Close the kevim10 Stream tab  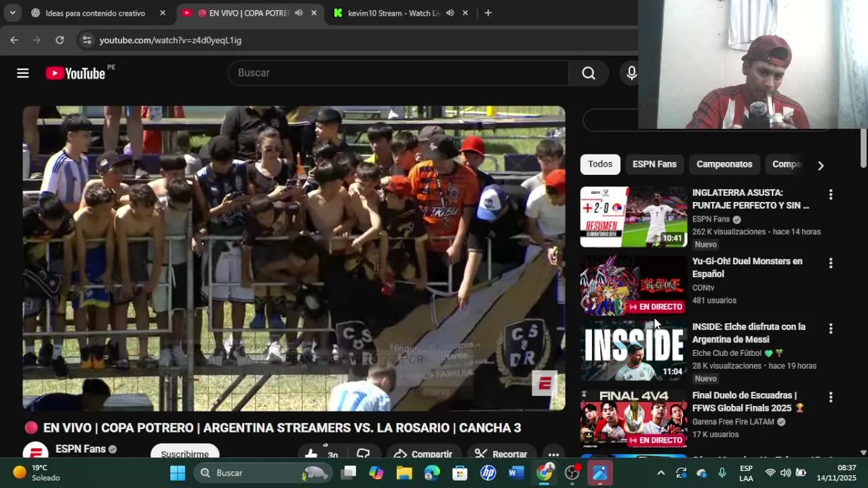click(x=465, y=13)
